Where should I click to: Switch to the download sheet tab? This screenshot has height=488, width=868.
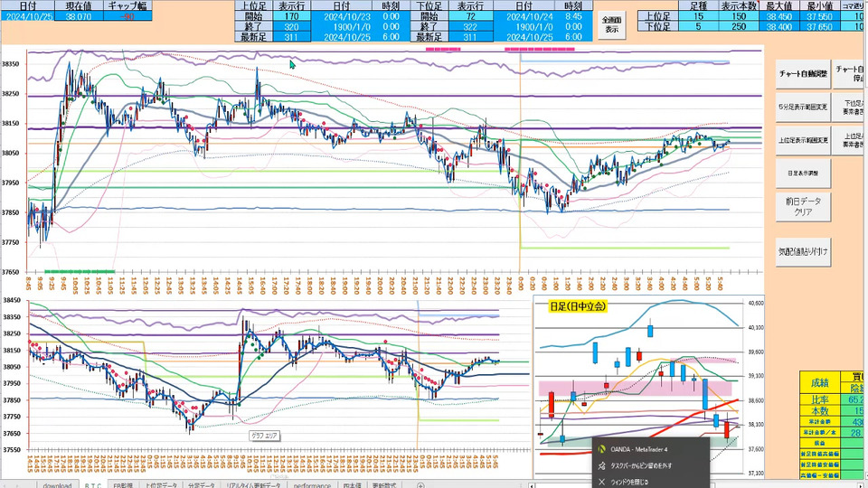tap(56, 484)
